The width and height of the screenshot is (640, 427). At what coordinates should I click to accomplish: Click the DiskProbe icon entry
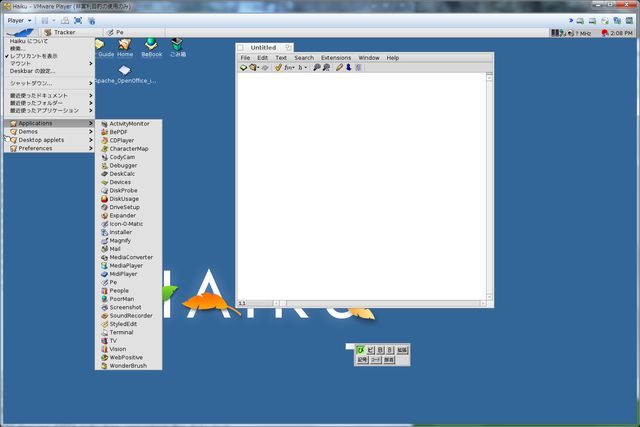click(x=129, y=191)
